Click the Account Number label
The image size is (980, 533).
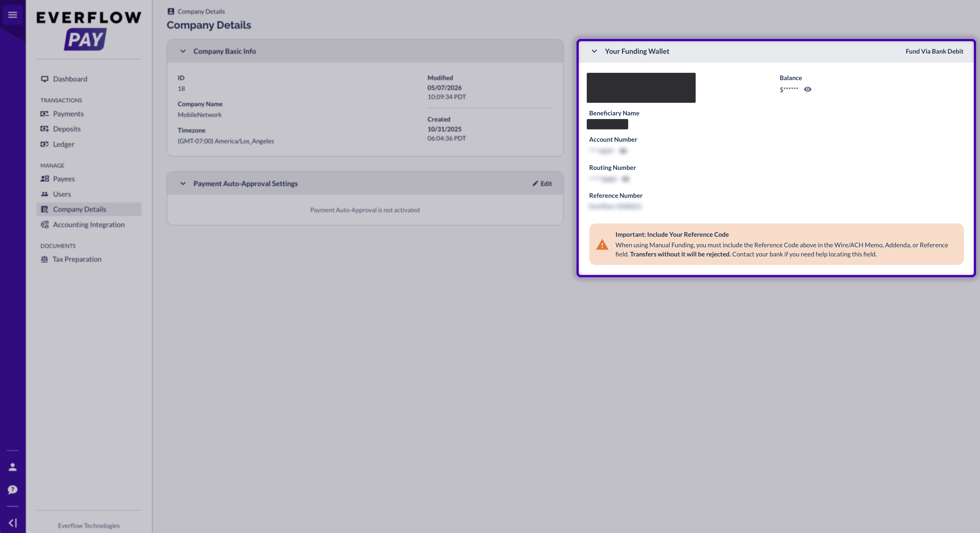[x=613, y=139]
